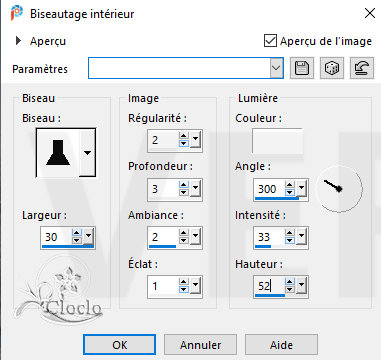
Task: Click into the Hauteur value field
Action: click(x=269, y=286)
